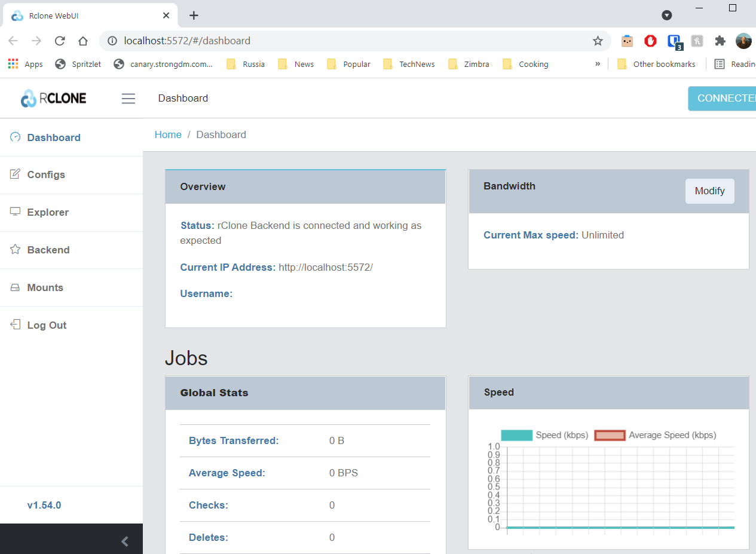756x554 pixels.
Task: Toggle the Average Speed (kbps) legend swatch
Action: (610, 435)
